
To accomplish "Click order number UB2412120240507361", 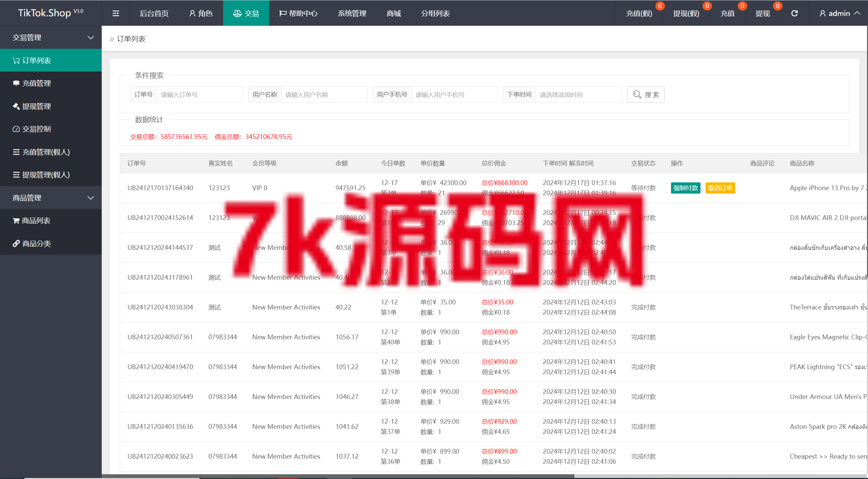I will (x=160, y=337).
